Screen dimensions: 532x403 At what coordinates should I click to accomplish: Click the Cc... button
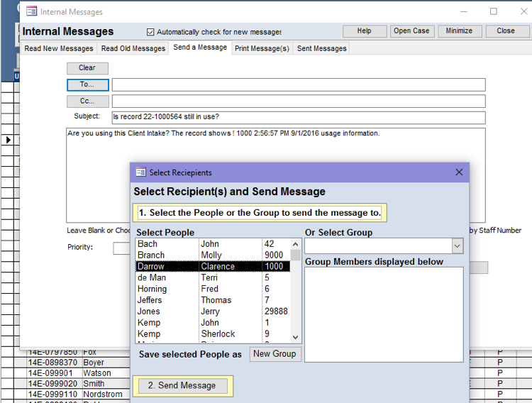click(x=87, y=101)
